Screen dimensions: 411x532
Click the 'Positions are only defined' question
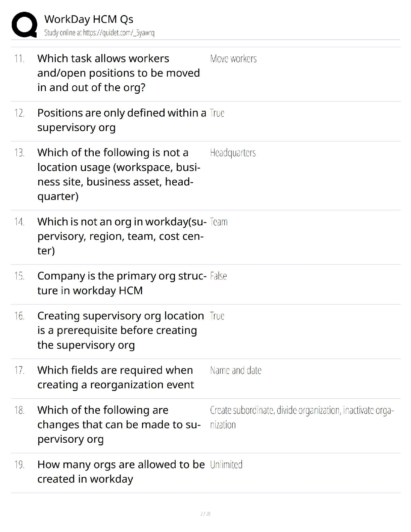click(x=122, y=120)
